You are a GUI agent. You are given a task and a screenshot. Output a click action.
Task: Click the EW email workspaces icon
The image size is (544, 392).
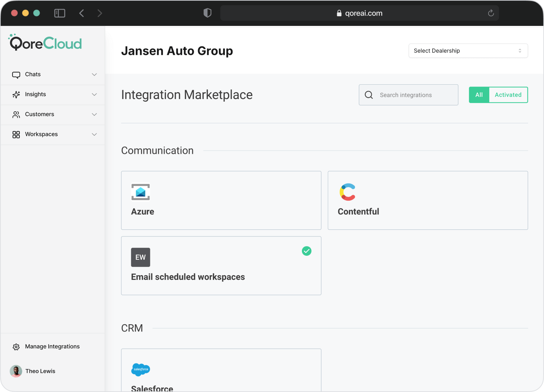(x=141, y=257)
